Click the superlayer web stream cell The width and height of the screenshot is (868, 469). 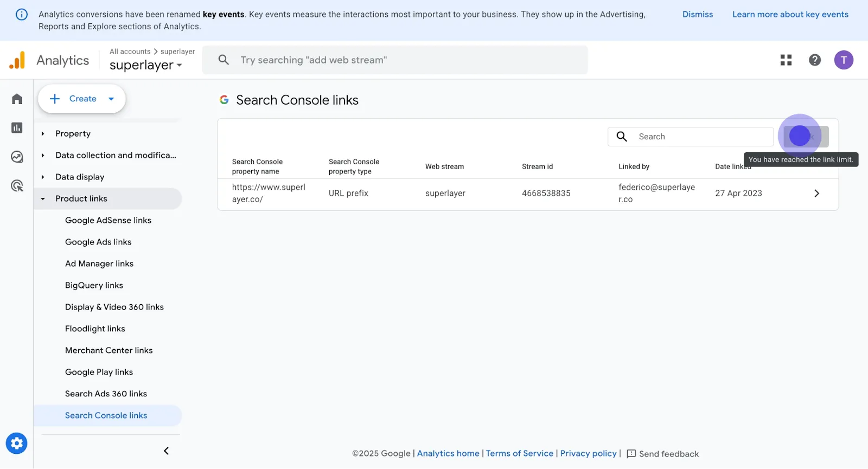pyautogui.click(x=445, y=193)
